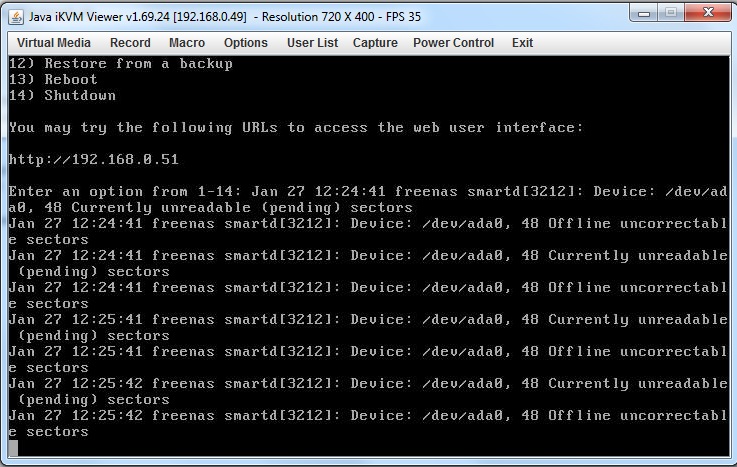Click the "14) Shutdown" console option line
Image resolution: width=737 pixels, height=467 pixels.
62,96
